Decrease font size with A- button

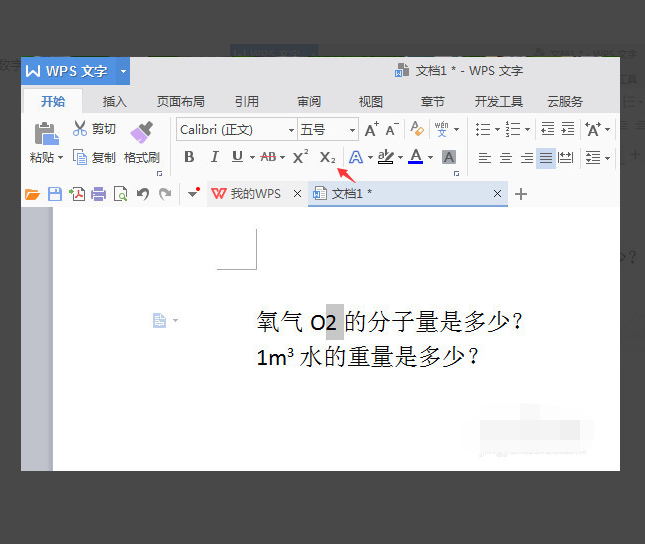point(392,129)
